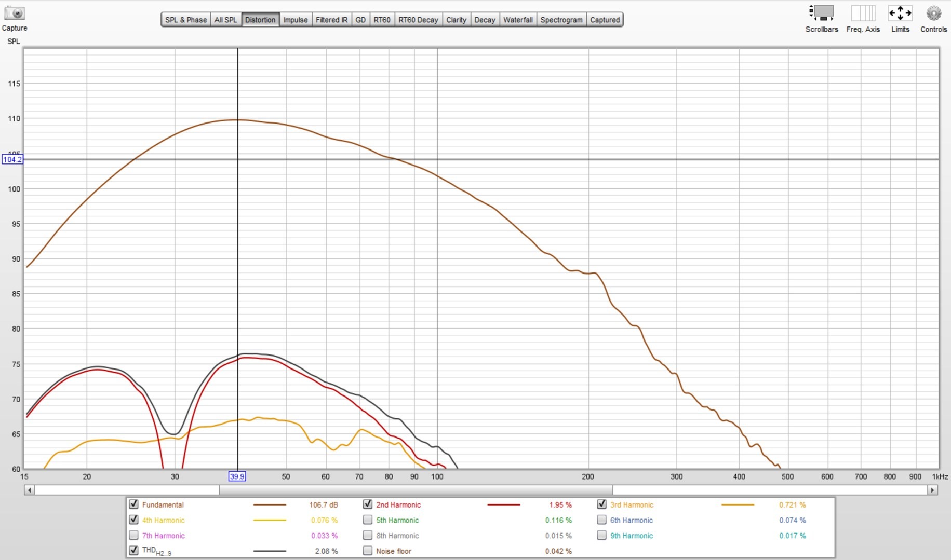This screenshot has width=951, height=560.
Task: Click the THD 2.08 % value
Action: pyautogui.click(x=326, y=551)
